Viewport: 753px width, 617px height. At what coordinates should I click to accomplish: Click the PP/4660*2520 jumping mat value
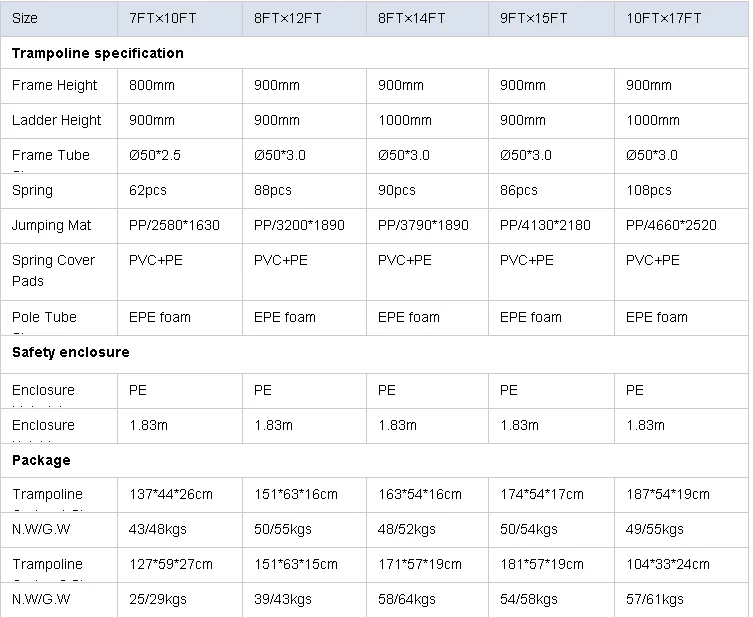[x=671, y=225]
